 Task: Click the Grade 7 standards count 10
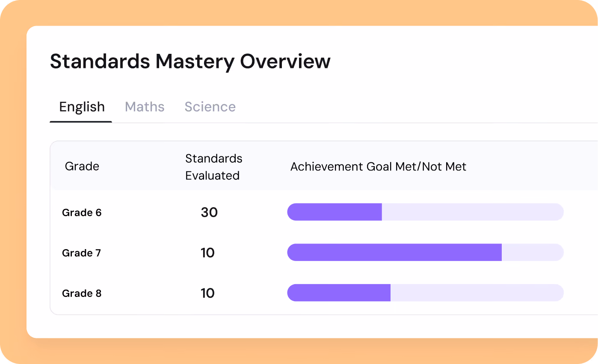[x=207, y=253]
